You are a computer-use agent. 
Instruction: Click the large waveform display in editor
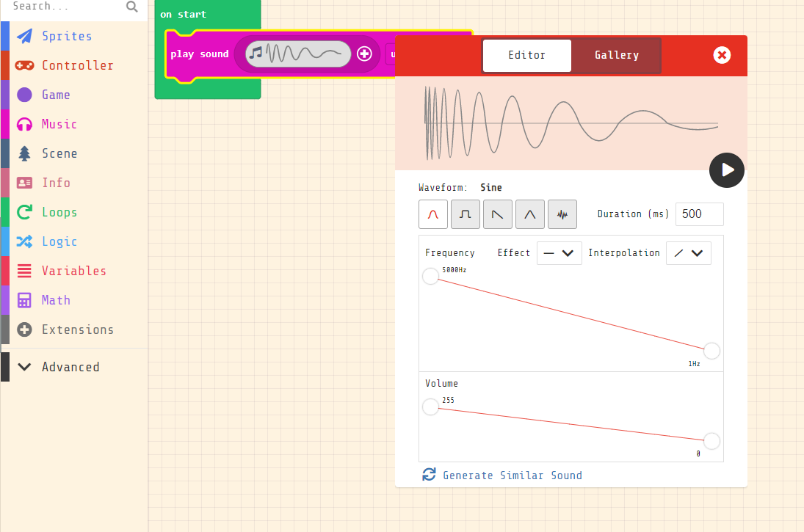pos(571,123)
